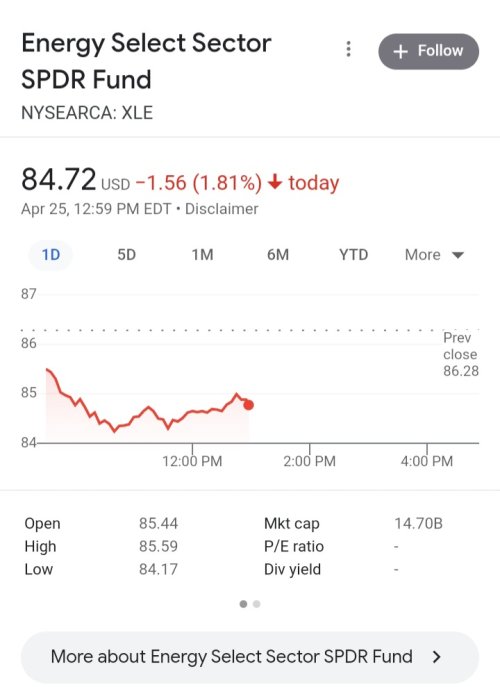Show the 6M chart range

[278, 255]
